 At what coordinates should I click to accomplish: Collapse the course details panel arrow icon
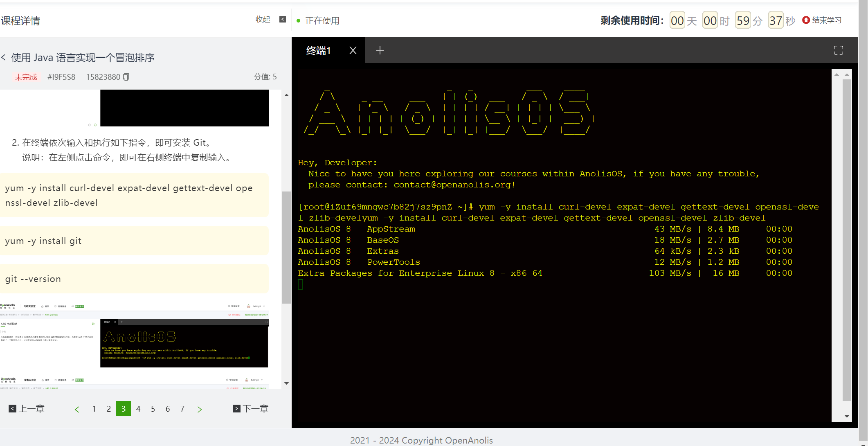[x=283, y=19]
